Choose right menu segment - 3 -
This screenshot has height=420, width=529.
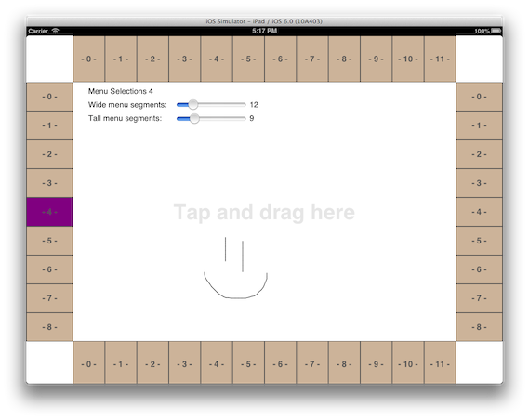point(480,183)
